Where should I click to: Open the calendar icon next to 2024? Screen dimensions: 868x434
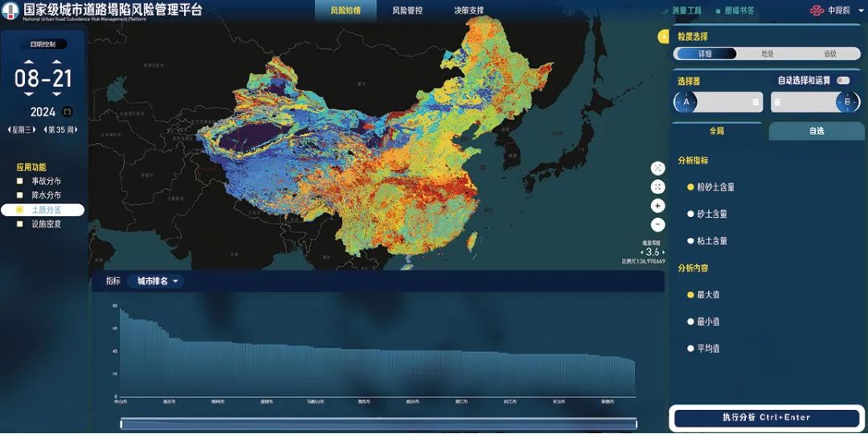68,112
